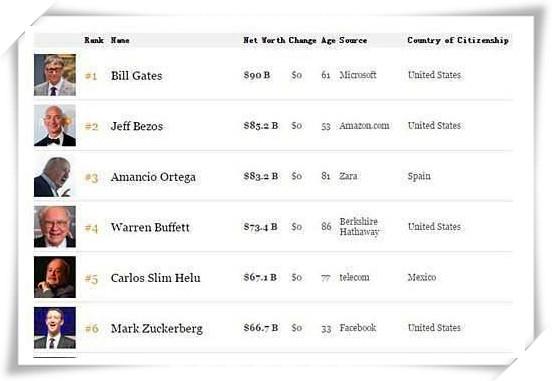Click the Carlos Slim Helu name

pyautogui.click(x=156, y=278)
